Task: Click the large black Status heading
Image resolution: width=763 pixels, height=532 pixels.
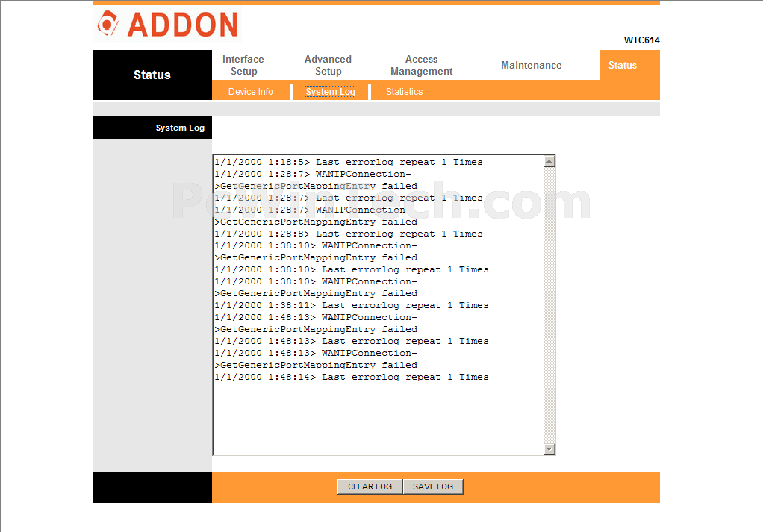Action: (x=152, y=75)
